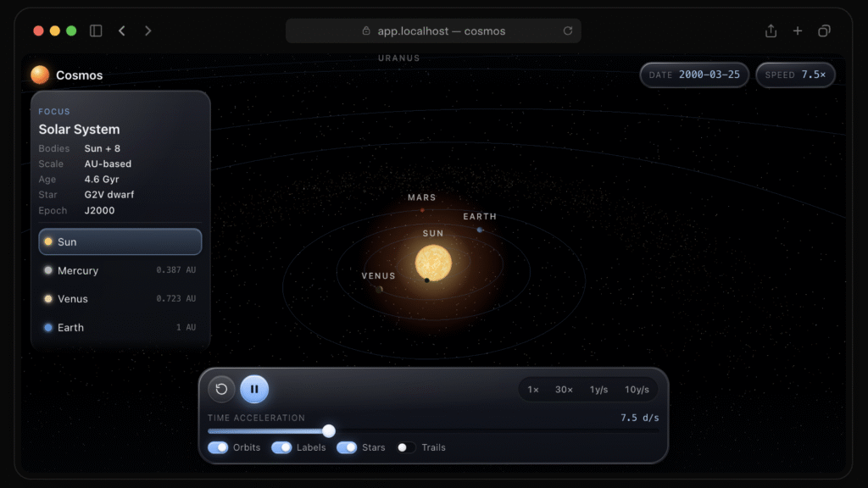Click the FOCUS panel heading

pos(54,111)
